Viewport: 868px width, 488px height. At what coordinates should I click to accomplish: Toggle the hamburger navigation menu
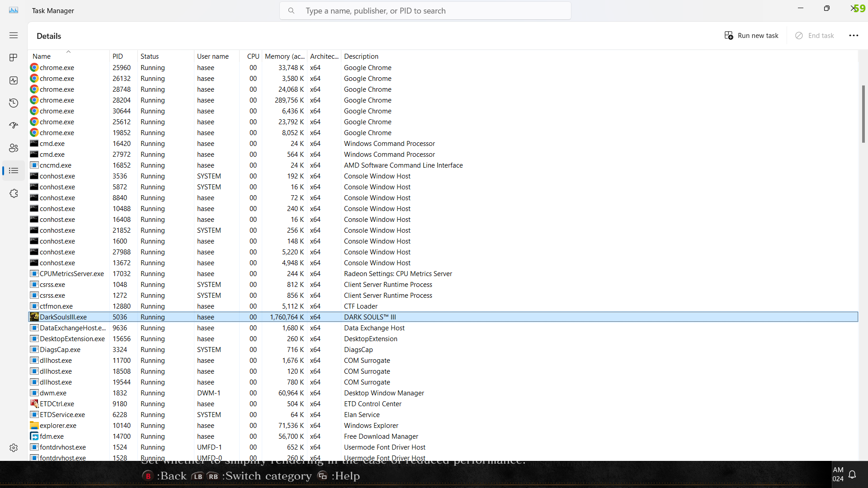[x=14, y=35]
